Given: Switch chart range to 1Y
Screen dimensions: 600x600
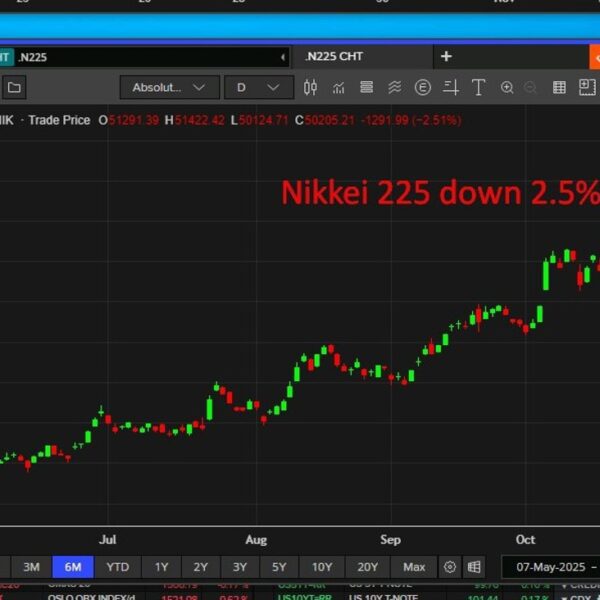Looking at the screenshot, I should 161,567.
